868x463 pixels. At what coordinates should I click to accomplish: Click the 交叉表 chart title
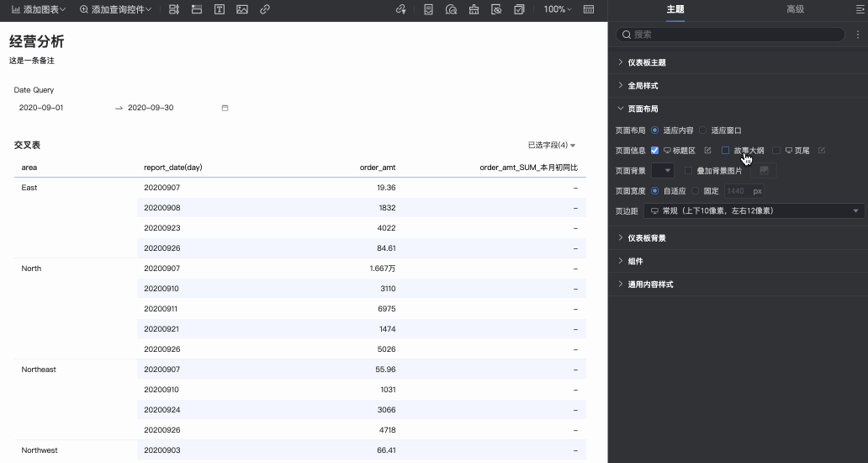[27, 145]
